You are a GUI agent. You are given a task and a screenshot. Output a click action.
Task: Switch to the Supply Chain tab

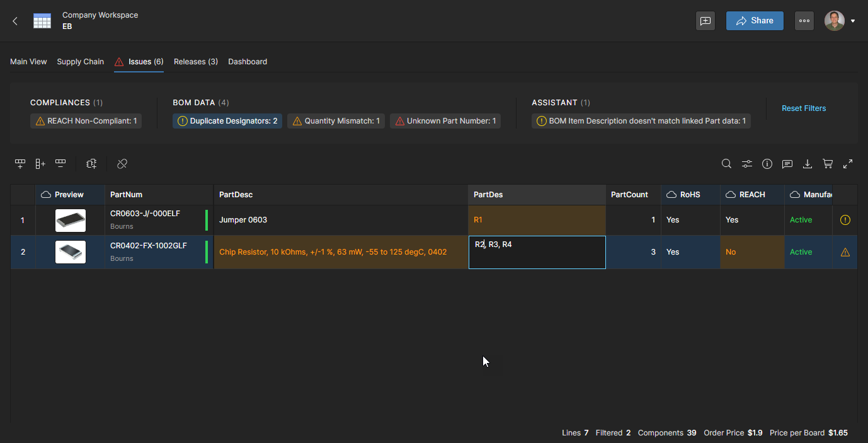tap(80, 62)
